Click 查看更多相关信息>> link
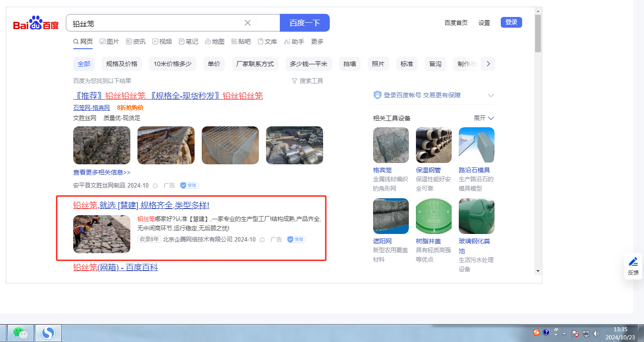Viewport: 644px width, 342px height. click(x=102, y=172)
